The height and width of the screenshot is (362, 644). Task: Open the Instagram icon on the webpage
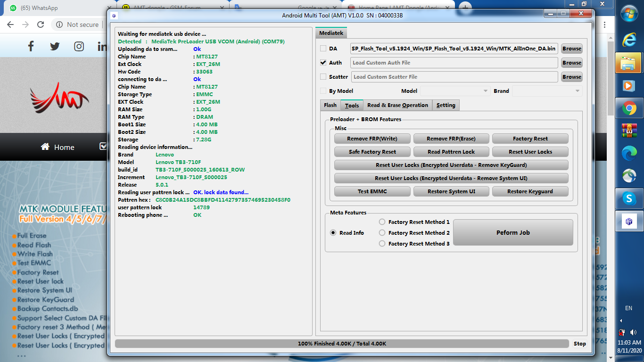coord(79,46)
